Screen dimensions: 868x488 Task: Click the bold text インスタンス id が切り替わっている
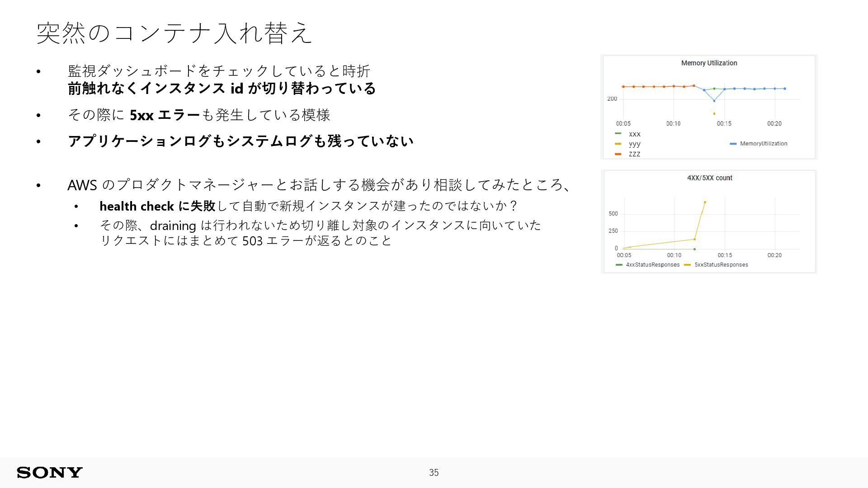click(x=258, y=88)
